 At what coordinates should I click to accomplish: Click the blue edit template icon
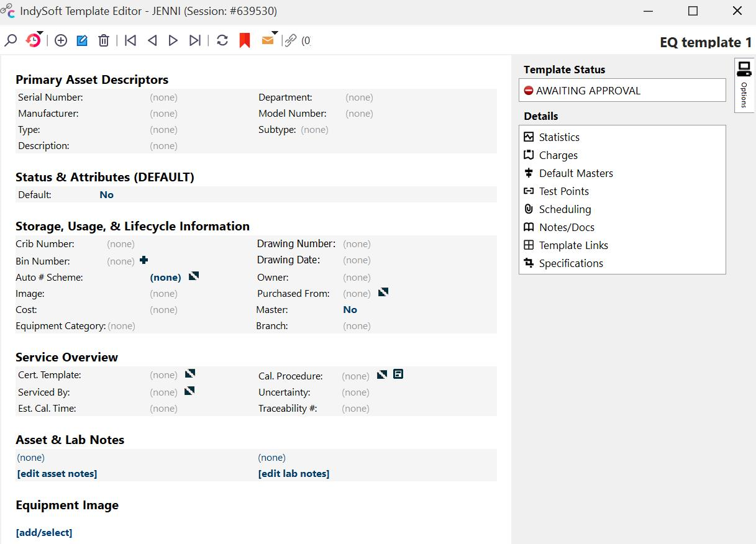coord(82,40)
